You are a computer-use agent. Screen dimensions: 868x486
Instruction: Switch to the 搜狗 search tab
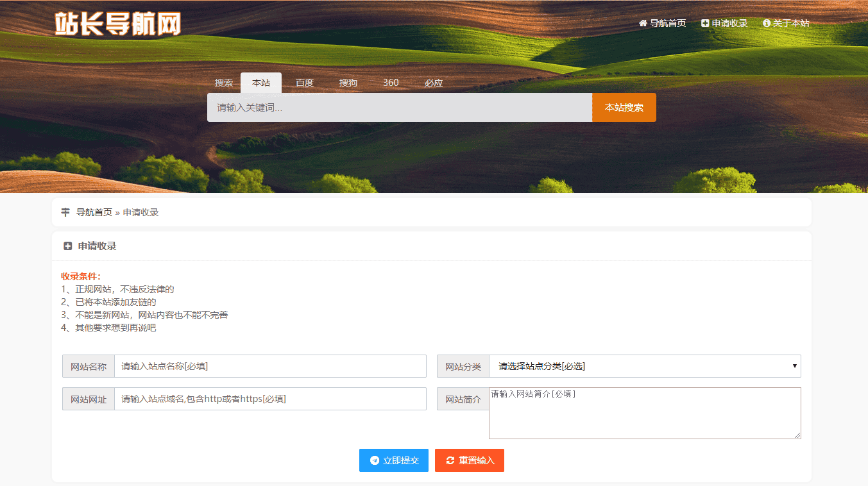(348, 83)
